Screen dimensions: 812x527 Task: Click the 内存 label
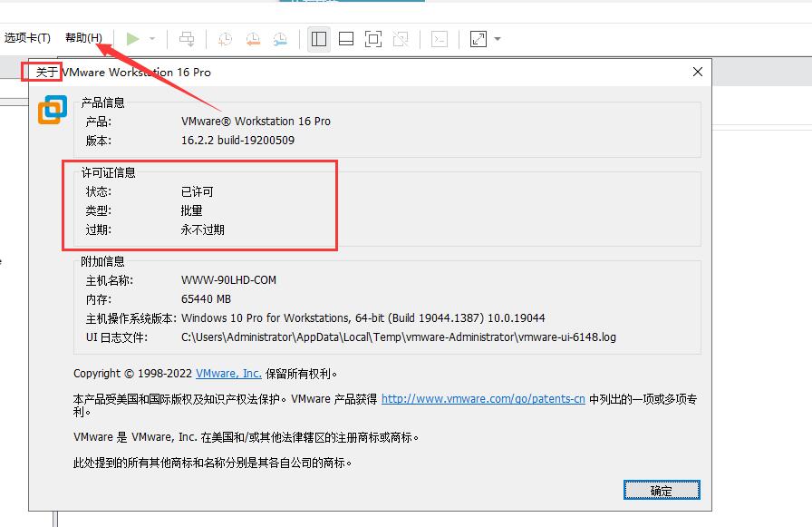pos(99,299)
